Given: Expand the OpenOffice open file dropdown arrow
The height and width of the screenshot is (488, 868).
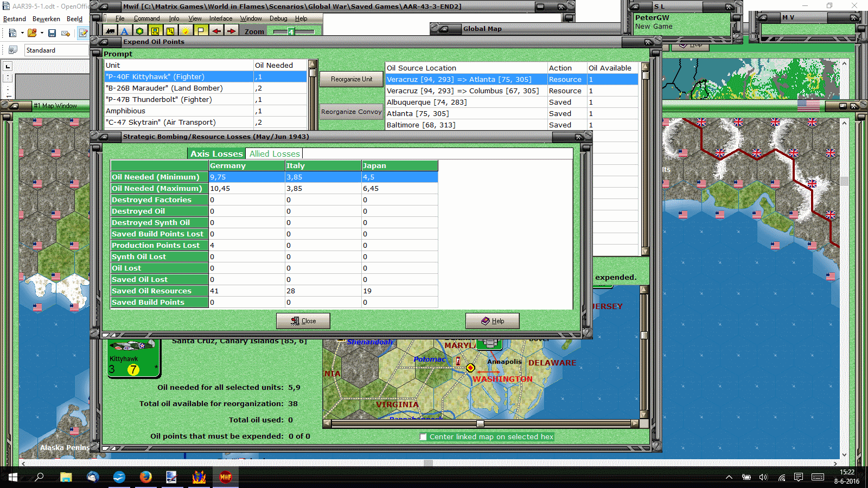Looking at the screenshot, I should pyautogui.click(x=42, y=33).
